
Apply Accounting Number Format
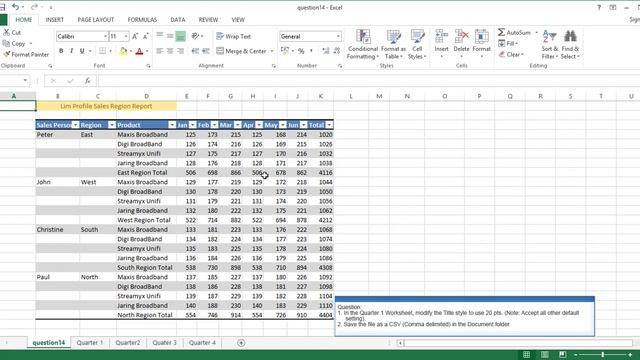(x=284, y=51)
